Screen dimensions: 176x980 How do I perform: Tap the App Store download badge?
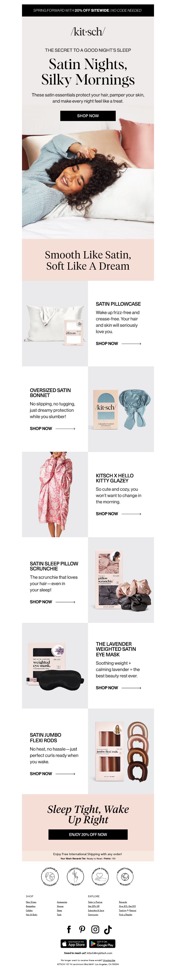pyautogui.click(x=74, y=944)
